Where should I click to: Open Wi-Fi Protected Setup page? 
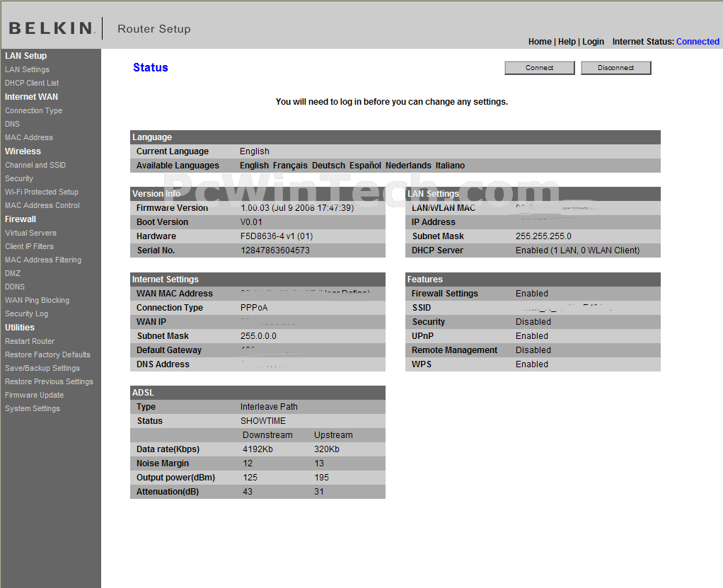click(42, 192)
